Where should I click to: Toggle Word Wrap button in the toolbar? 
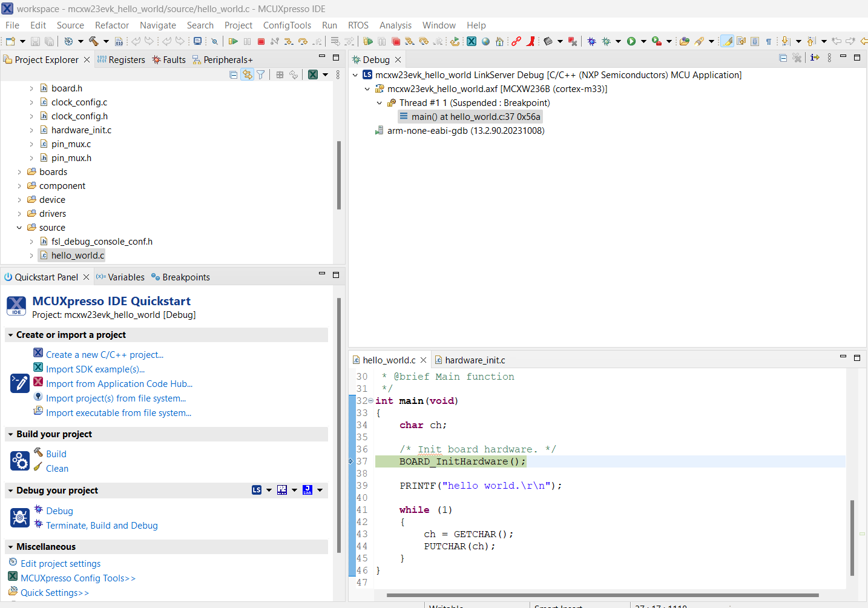741,41
